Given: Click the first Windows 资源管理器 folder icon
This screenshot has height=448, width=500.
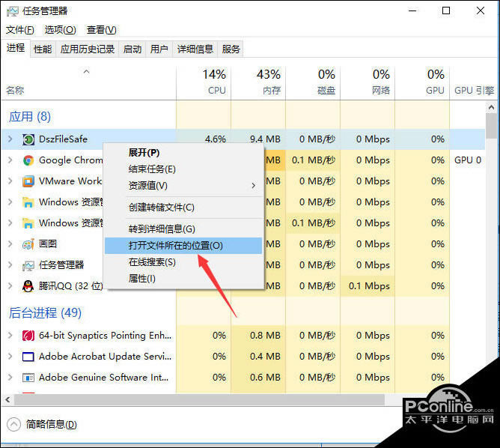Looking at the screenshot, I should click(x=28, y=202).
